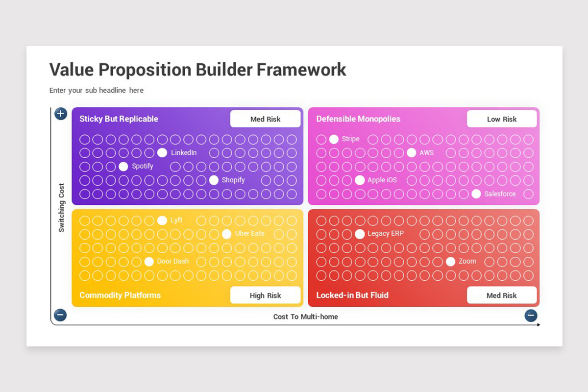588x392 pixels.
Task: Select the filled dot beside Shopify
Action: (214, 180)
